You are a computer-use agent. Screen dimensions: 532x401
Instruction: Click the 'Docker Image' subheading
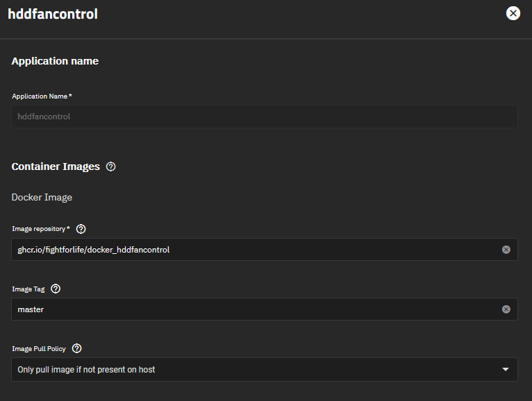point(42,198)
